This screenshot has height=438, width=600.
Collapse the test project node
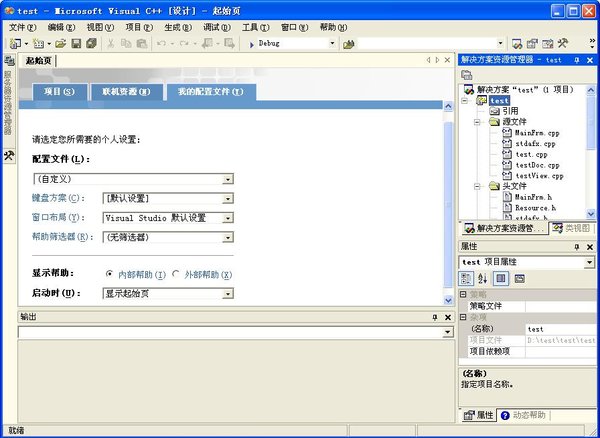pyautogui.click(x=464, y=101)
